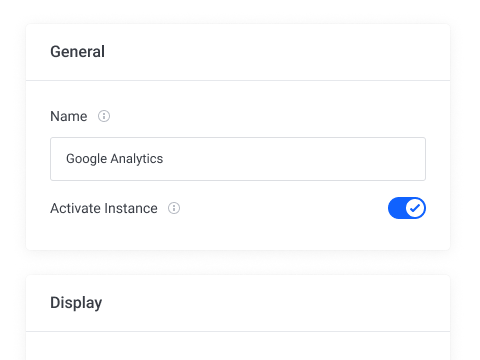Click empty area of the Display card body

pyautogui.click(x=238, y=346)
